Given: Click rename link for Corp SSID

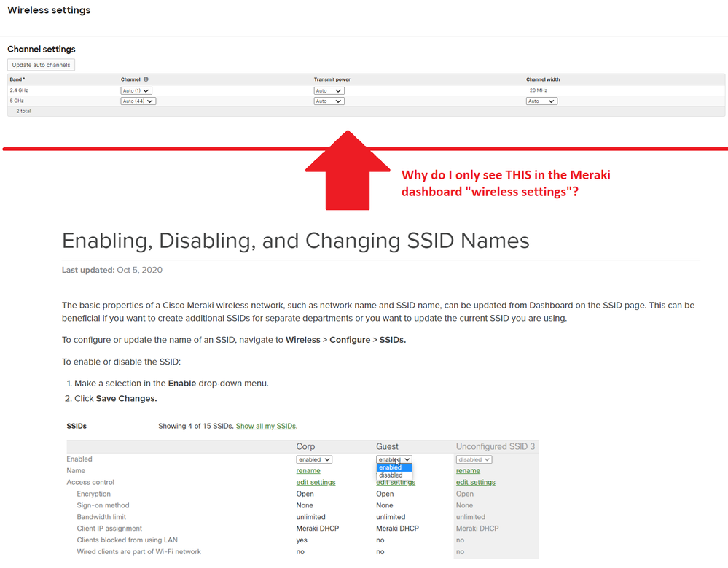Looking at the screenshot, I should (308, 471).
